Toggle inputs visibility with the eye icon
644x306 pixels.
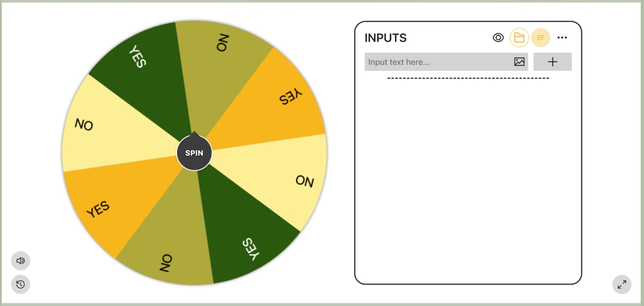[x=498, y=38]
